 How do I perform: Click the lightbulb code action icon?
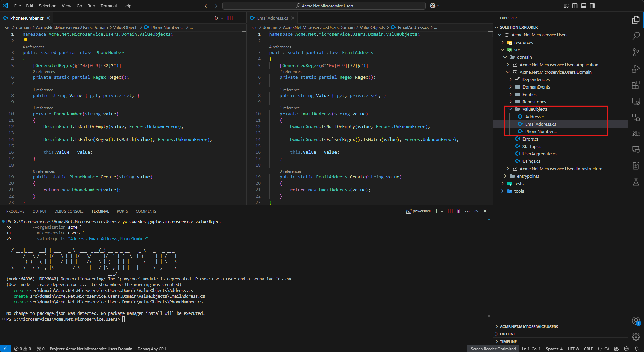(25, 41)
